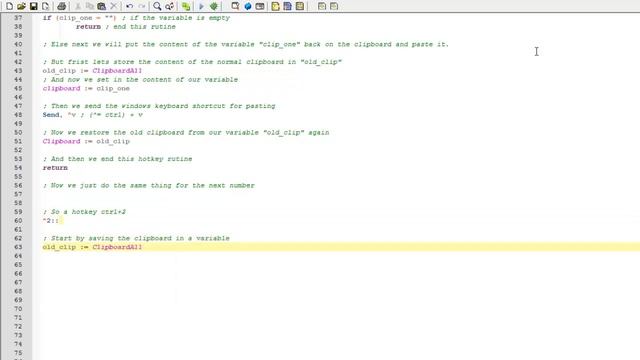Click comment 'And then we end this hotkey'
640x360 pixels.
tap(118, 159)
